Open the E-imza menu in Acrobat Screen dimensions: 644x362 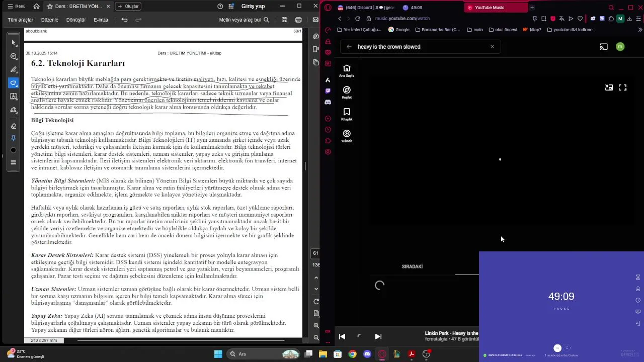(x=101, y=20)
